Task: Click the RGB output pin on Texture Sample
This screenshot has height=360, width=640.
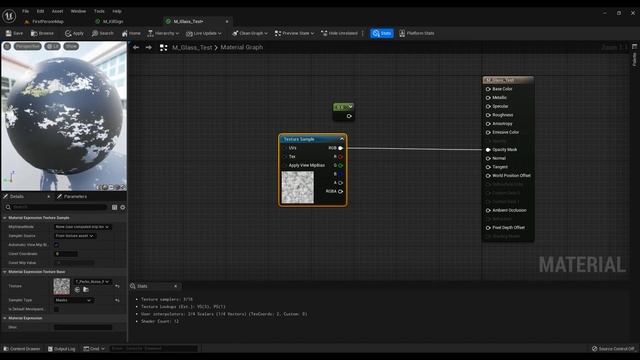Action: coord(340,148)
